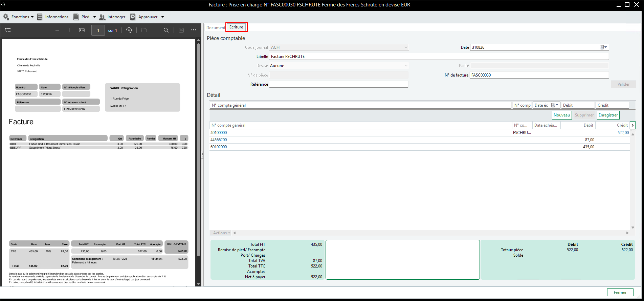Click the PDF page view icon

[x=144, y=30]
